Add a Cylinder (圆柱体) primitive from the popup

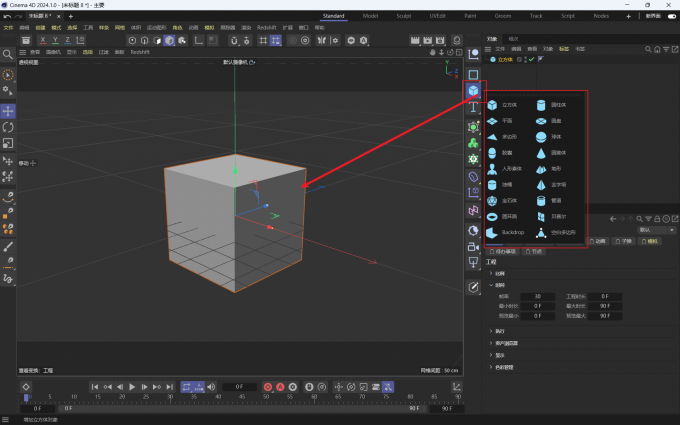pos(551,105)
